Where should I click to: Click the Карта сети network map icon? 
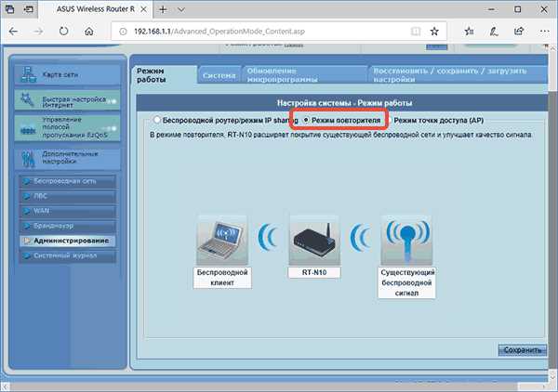coord(28,74)
